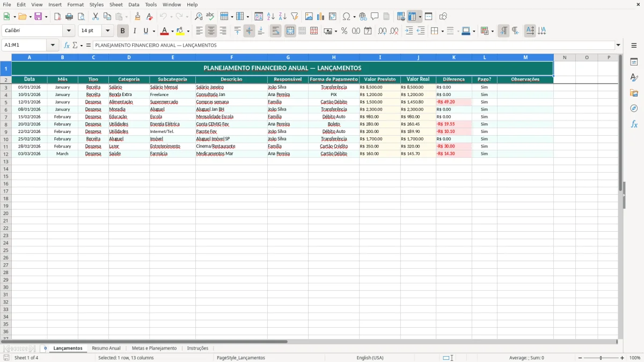The image size is (644, 362).
Task: Open the sidebar Navigator
Action: coord(634,108)
